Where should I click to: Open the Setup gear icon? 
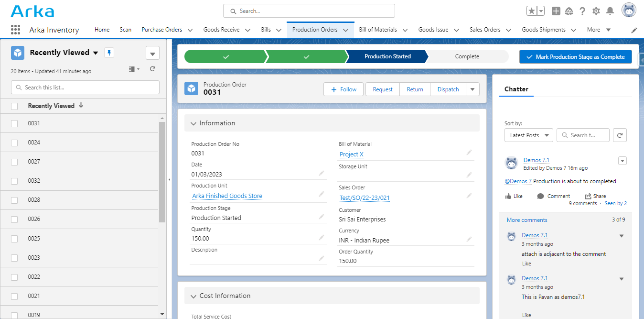pos(596,11)
